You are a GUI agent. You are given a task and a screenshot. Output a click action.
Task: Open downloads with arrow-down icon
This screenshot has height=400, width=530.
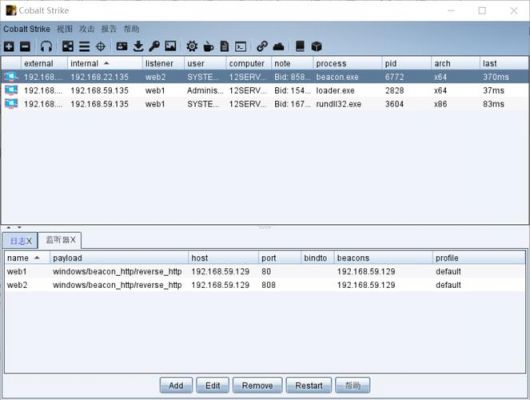[138, 46]
